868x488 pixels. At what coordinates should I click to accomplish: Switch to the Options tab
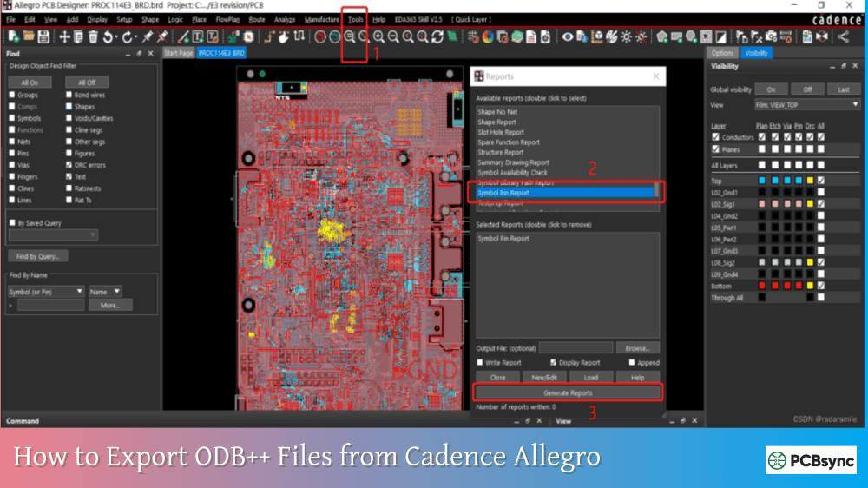[x=722, y=53]
